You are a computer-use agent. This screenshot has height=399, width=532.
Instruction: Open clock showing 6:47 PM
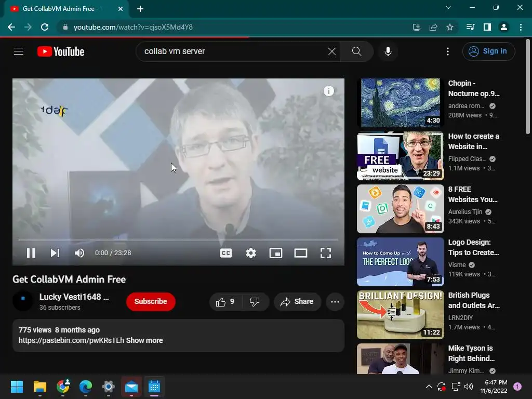point(494,387)
